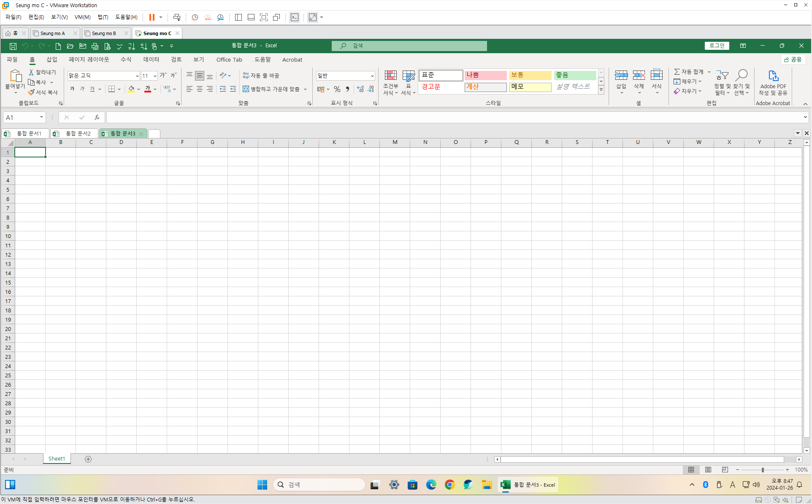Click the add new sheet plus button
This screenshot has width=812, height=504.
pyautogui.click(x=88, y=459)
